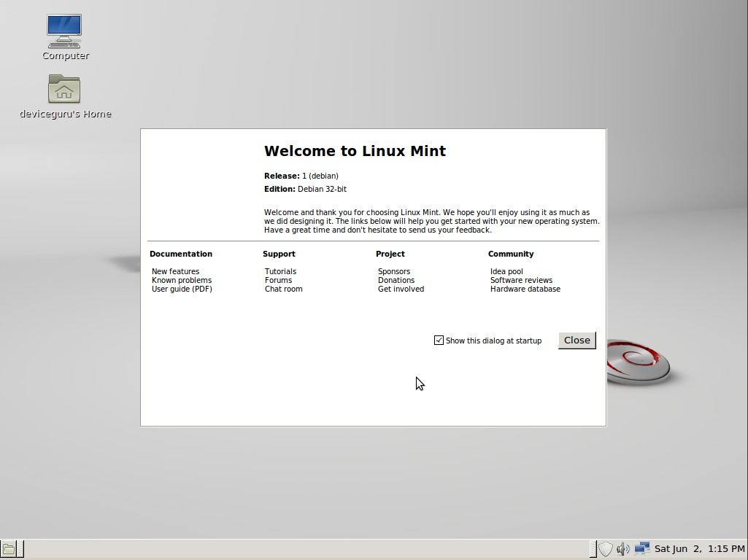Open the Chat room link
Screen dimensions: 748x560
[x=283, y=289]
